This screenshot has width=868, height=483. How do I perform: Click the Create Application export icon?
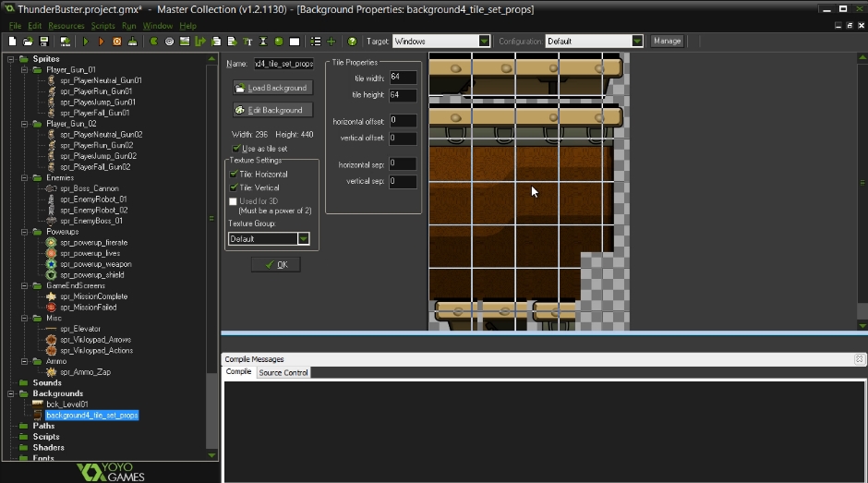click(x=65, y=42)
